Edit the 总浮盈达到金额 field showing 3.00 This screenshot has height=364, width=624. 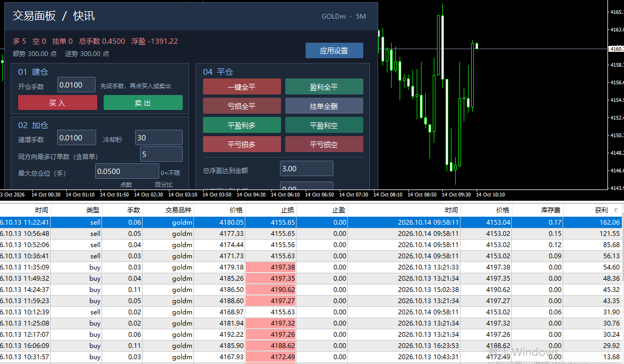307,169
